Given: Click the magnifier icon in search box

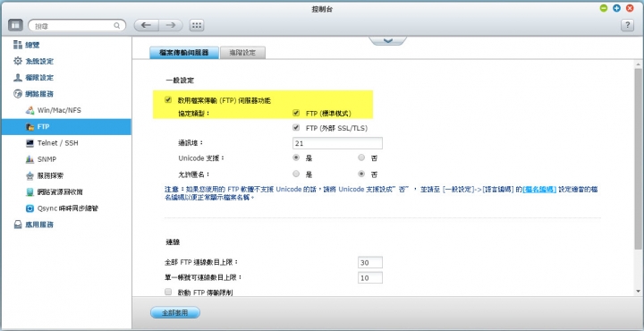Looking at the screenshot, I should coord(116,26).
